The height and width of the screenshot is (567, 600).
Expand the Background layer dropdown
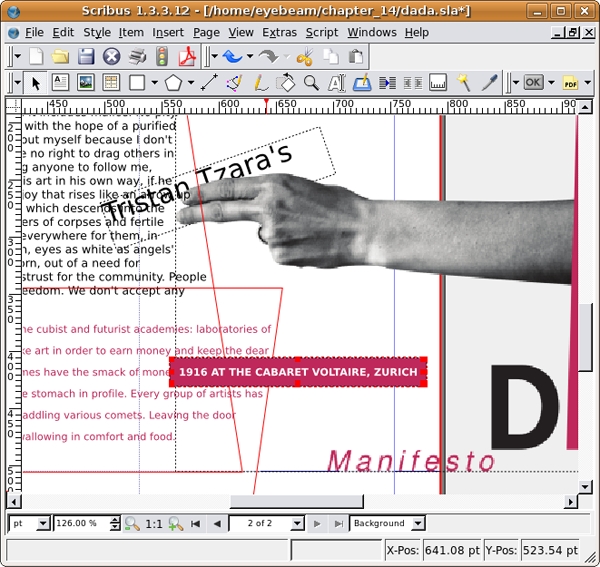[x=417, y=523]
